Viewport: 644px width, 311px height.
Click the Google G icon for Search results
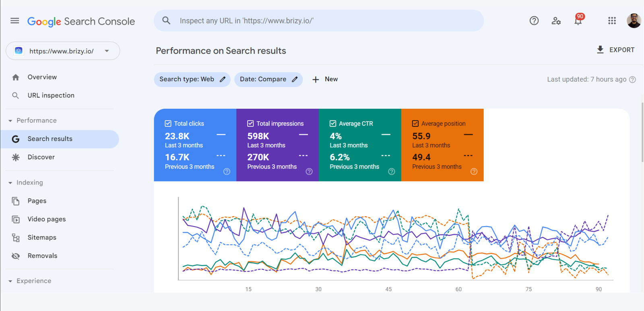[x=16, y=139]
